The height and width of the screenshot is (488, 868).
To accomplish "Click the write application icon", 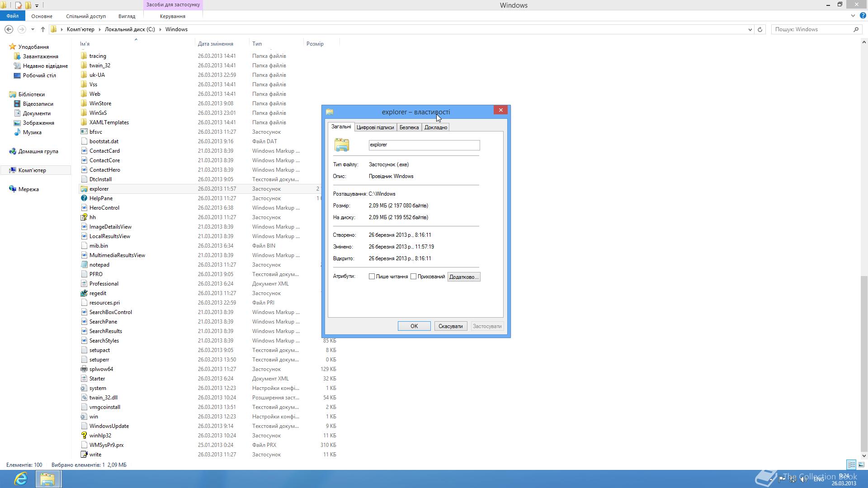I will click(84, 455).
